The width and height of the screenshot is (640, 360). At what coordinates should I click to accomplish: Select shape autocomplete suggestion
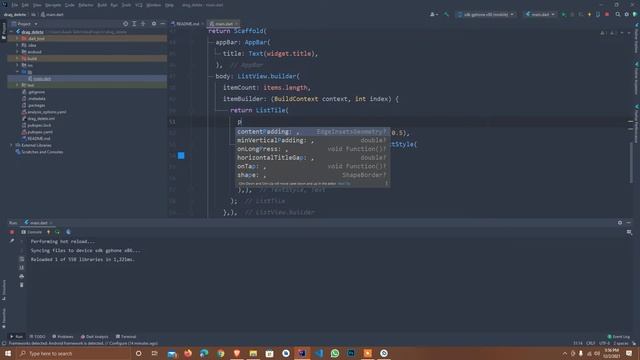pos(312,175)
